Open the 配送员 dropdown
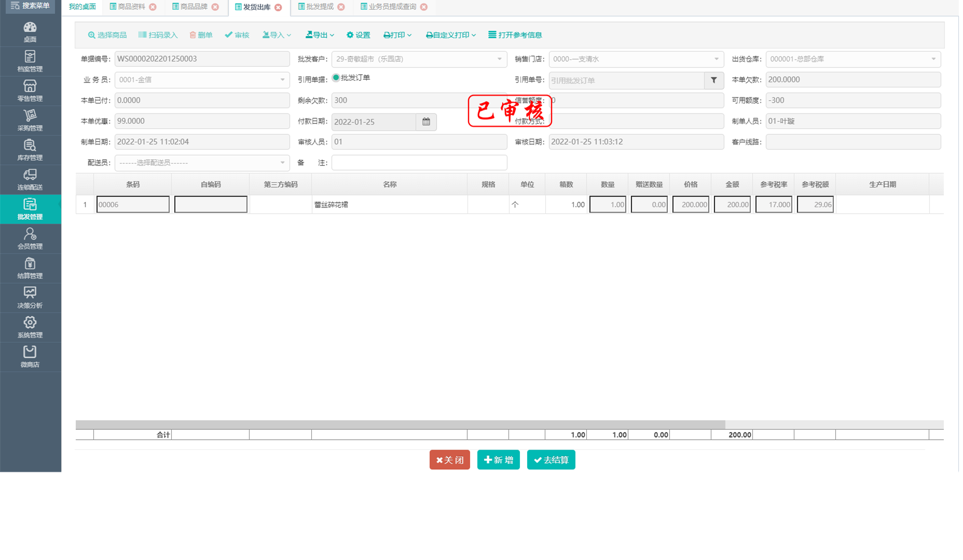 coord(202,163)
